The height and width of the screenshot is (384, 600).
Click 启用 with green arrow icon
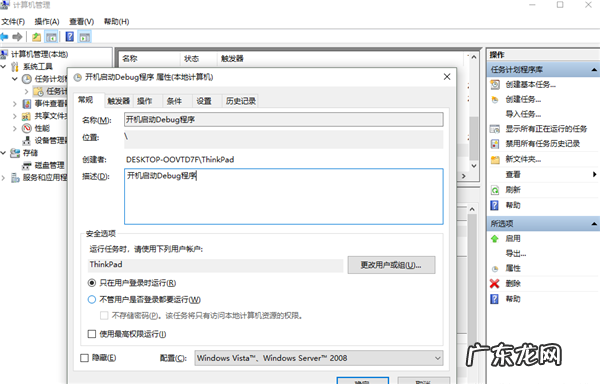(x=513, y=239)
